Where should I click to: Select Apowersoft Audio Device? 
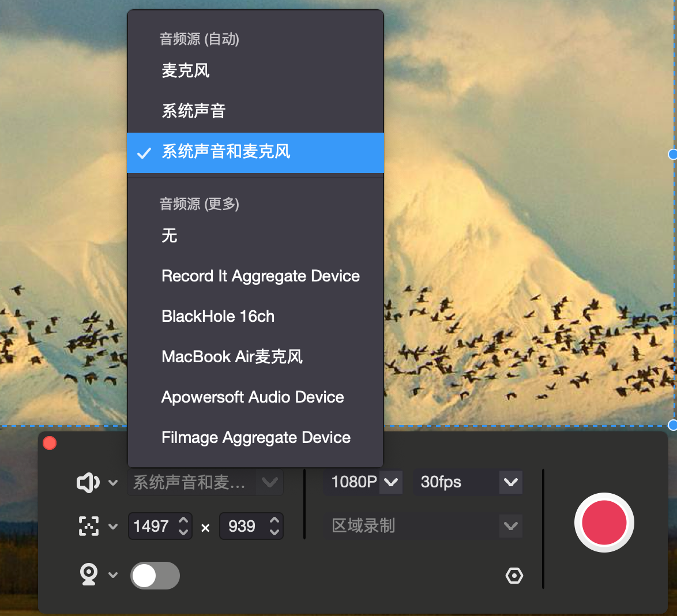point(255,397)
